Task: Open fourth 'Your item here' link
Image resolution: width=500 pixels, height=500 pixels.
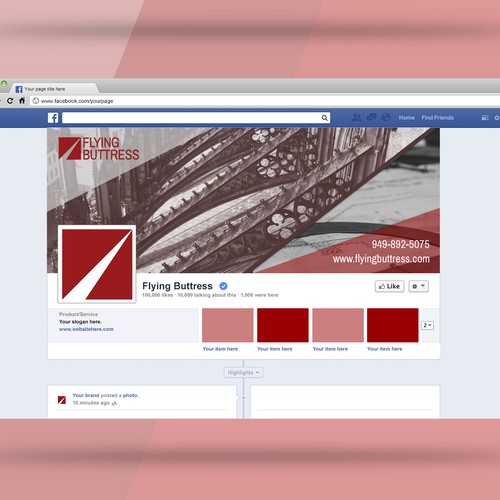Action: click(x=385, y=349)
